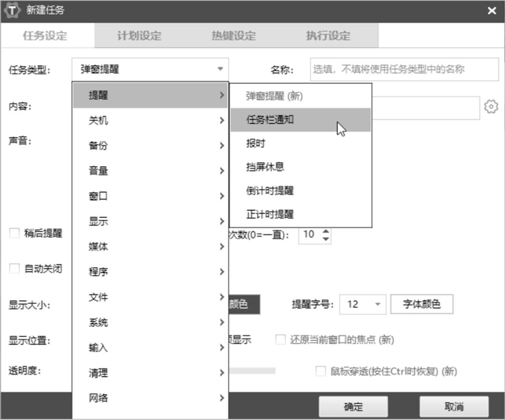Click the 名称 text input field
This screenshot has height=420, width=506.
click(x=404, y=70)
